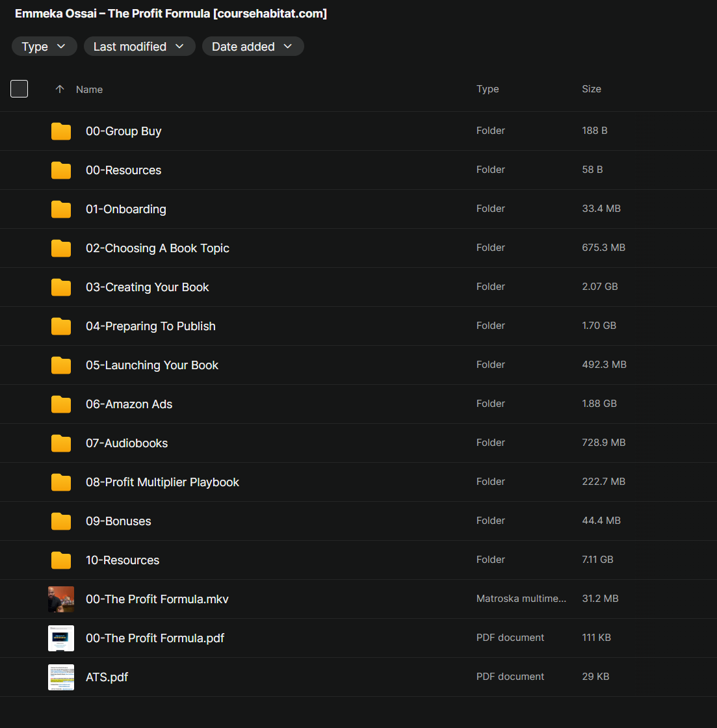Click the 00-Group Buy folder icon

(x=61, y=131)
